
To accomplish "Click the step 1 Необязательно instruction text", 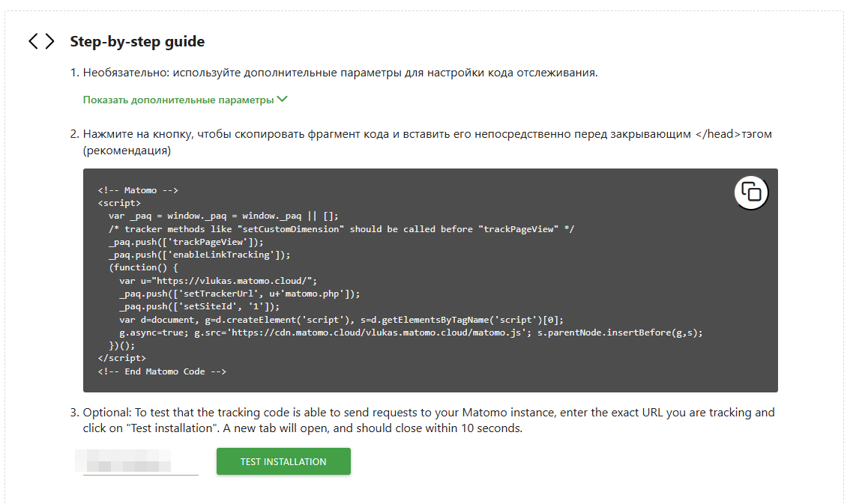I will [340, 73].
